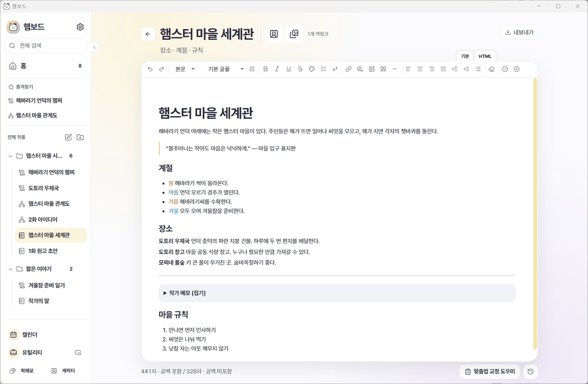Zoom out with the minus circle icon

[505, 69]
